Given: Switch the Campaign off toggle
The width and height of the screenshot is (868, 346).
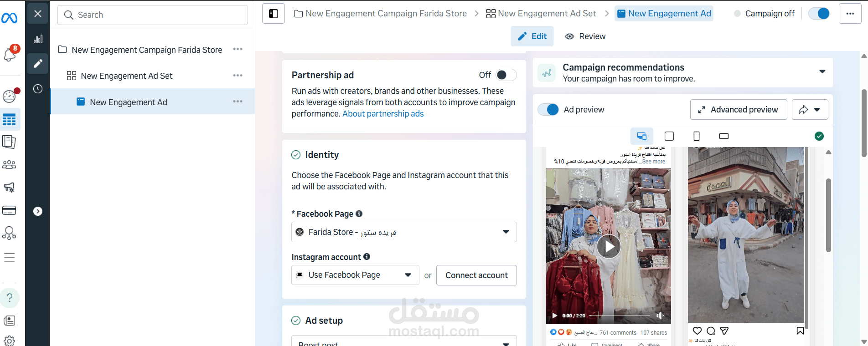Looking at the screenshot, I should (819, 14).
